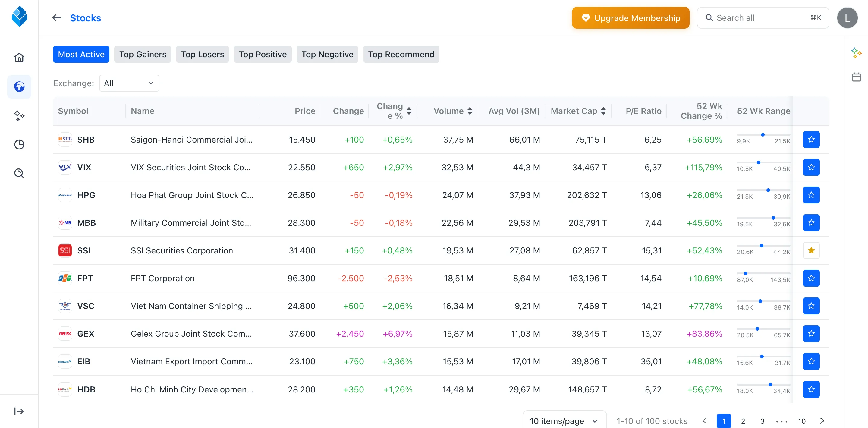Viewport: 868px width, 428px height.
Task: Open the pie chart Portfolio icon
Action: click(19, 144)
